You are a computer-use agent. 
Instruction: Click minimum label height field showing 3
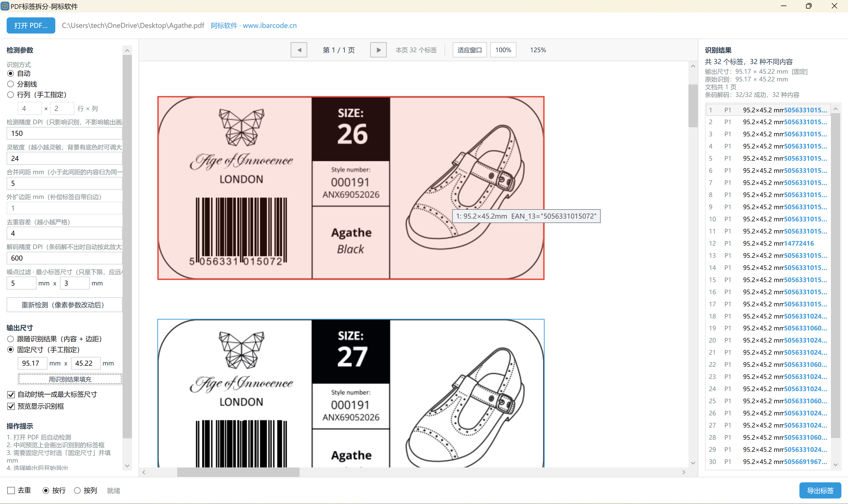75,283
